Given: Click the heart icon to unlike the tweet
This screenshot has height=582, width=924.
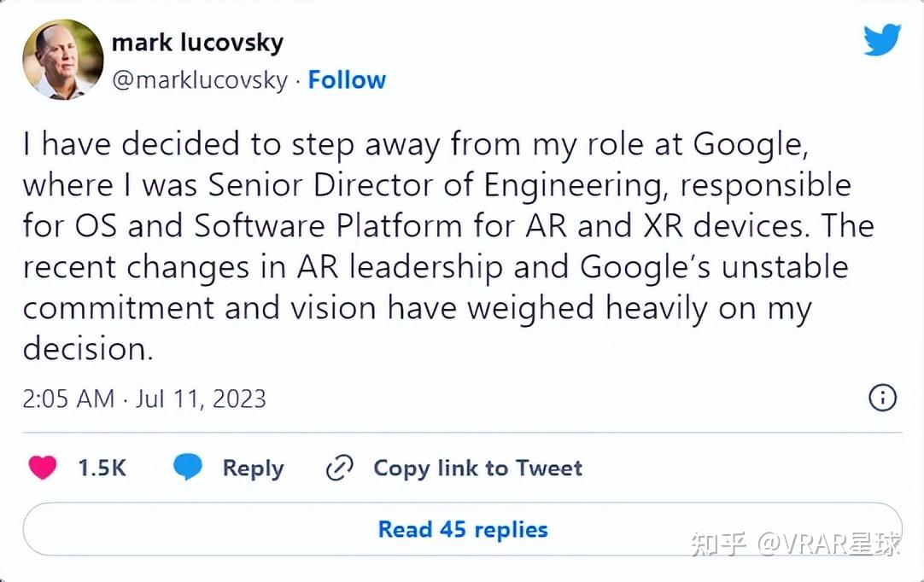Looking at the screenshot, I should pyautogui.click(x=42, y=468).
